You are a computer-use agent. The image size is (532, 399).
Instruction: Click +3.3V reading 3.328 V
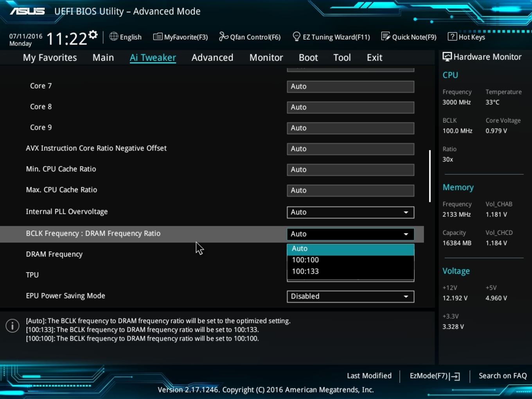coord(453,327)
